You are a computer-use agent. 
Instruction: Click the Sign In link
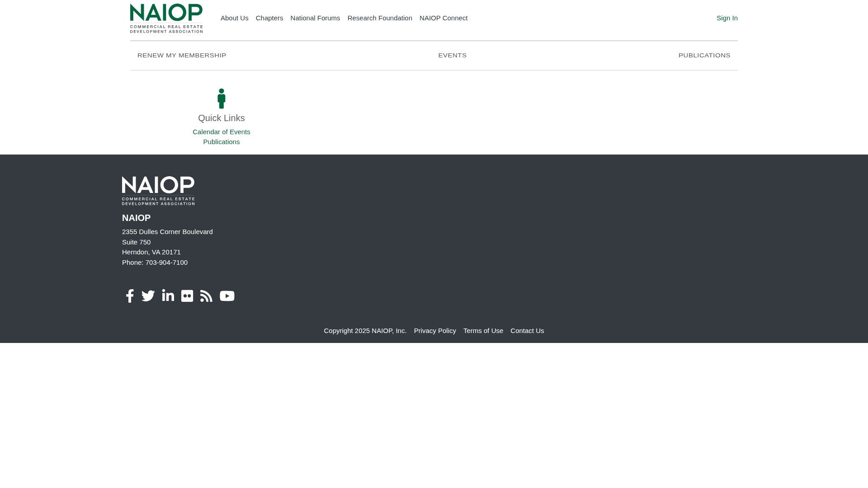[727, 18]
